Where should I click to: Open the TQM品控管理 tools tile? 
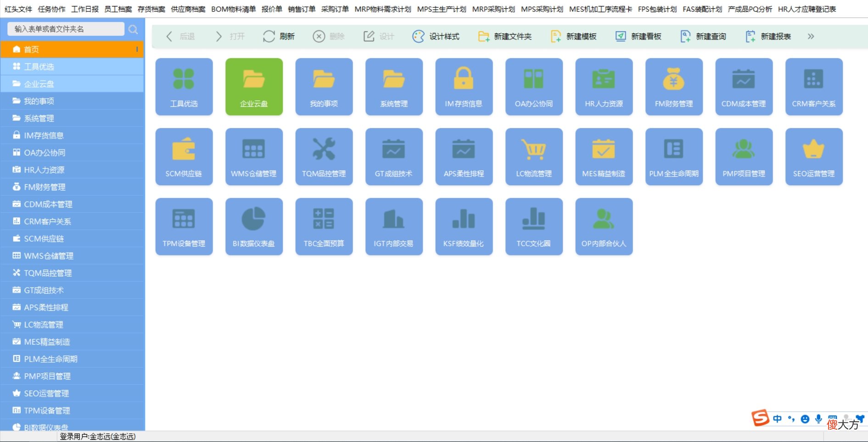pyautogui.click(x=324, y=157)
